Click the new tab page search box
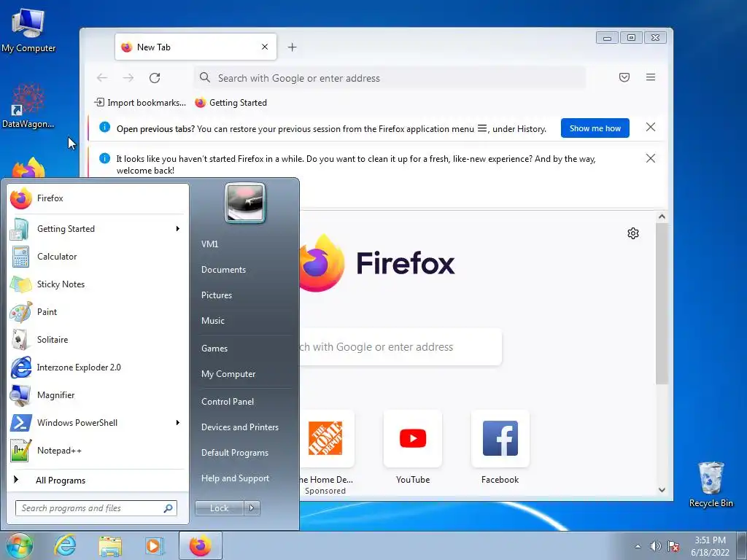 point(400,346)
